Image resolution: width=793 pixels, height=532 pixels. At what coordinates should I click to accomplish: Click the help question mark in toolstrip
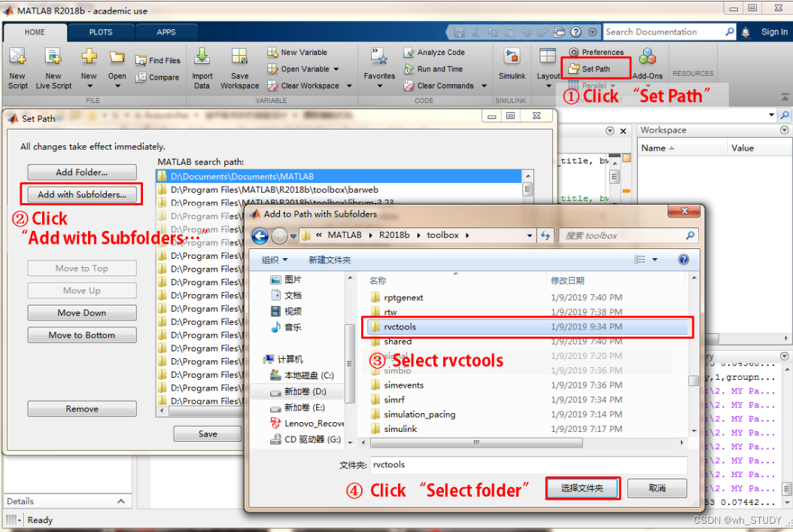(x=576, y=32)
